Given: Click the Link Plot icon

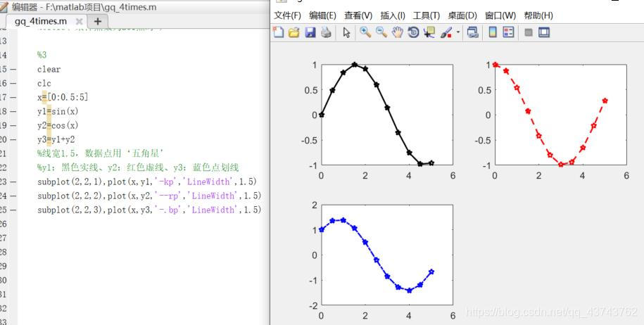Looking at the screenshot, I should (473, 32).
